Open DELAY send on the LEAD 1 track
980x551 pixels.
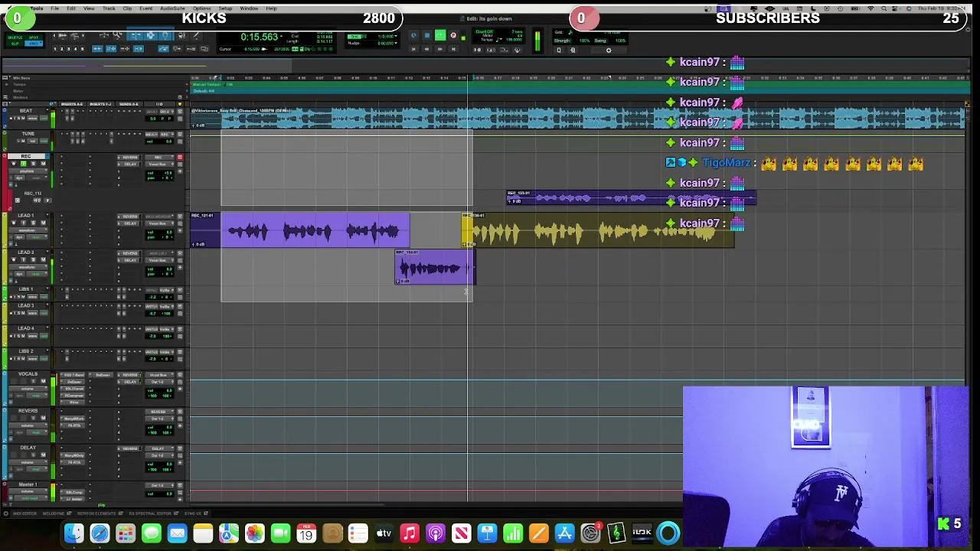(130, 223)
